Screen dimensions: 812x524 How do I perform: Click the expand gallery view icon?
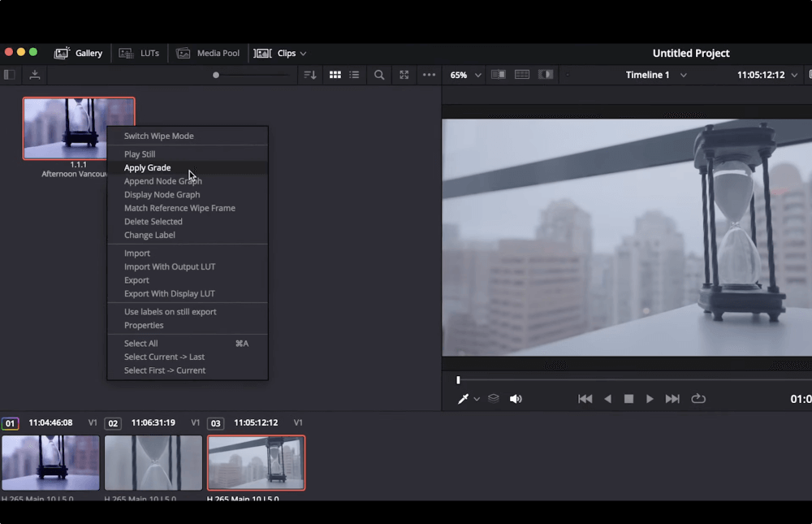tap(404, 75)
